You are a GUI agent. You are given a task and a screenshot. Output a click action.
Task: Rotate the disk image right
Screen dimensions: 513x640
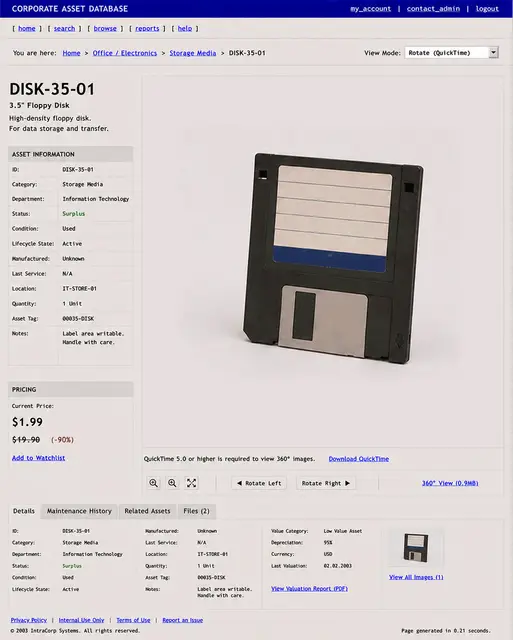coord(326,483)
